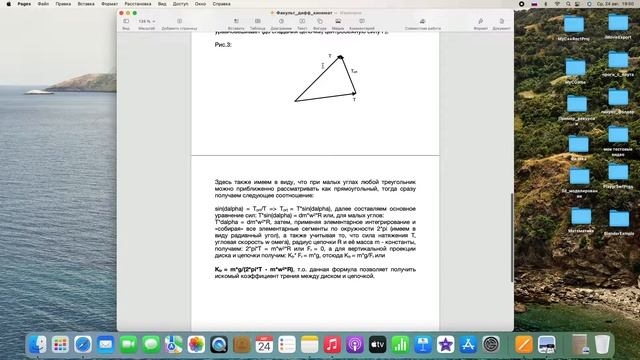Insert a chart with Диаграмма icon
Image resolution: width=640 pixels, height=360 pixels.
tap(281, 21)
